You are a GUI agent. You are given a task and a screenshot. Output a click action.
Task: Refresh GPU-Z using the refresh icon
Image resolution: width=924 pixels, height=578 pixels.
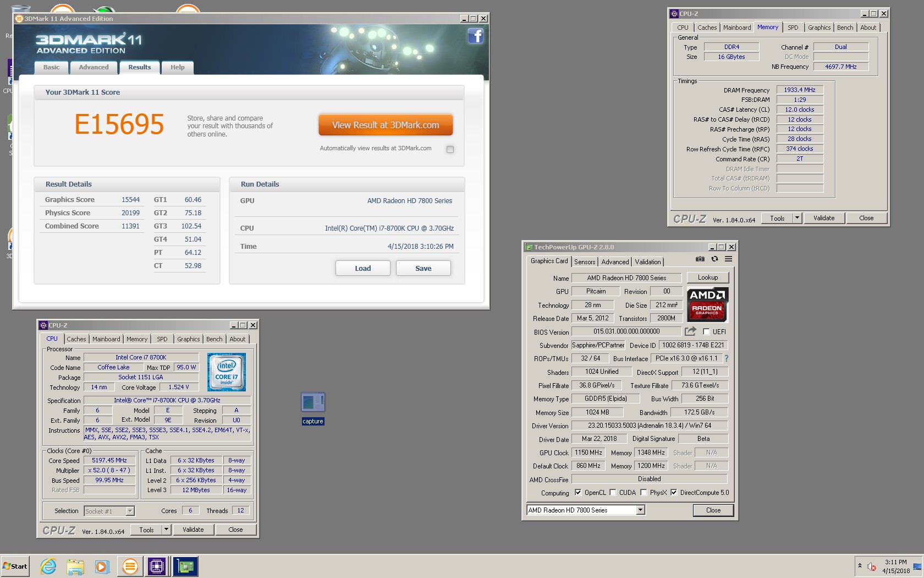[x=714, y=259]
